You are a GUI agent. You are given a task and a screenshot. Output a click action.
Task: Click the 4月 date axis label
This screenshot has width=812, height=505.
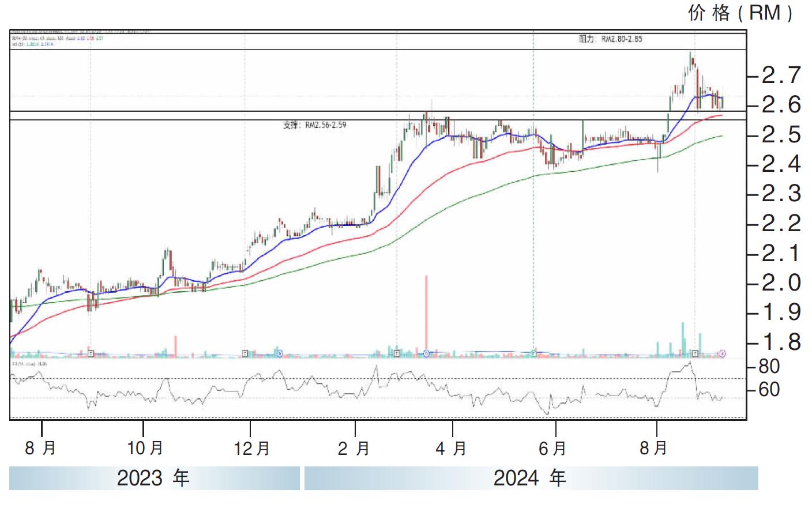[x=451, y=447]
